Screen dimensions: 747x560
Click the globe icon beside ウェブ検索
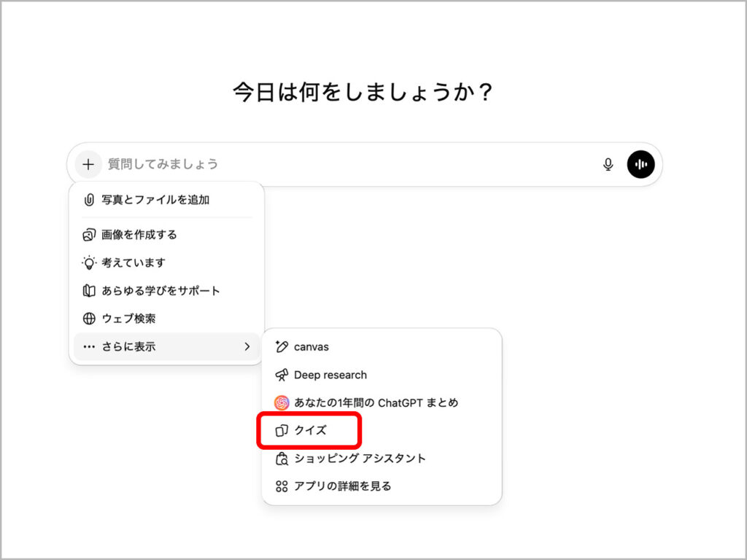[x=89, y=319]
